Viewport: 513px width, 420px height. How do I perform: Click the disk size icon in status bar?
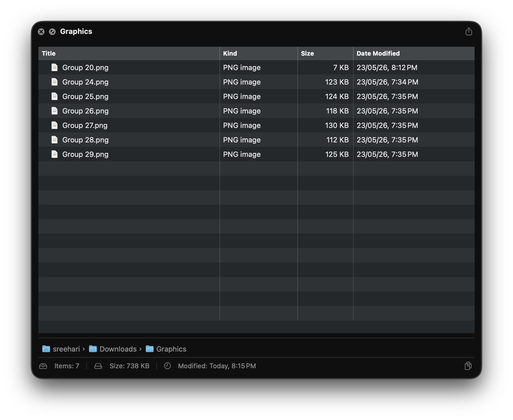point(98,366)
